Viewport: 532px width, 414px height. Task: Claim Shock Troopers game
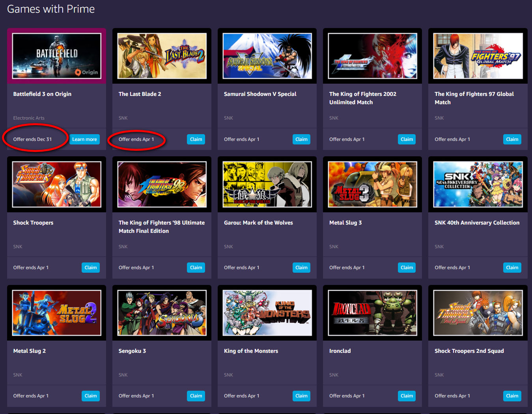(91, 268)
